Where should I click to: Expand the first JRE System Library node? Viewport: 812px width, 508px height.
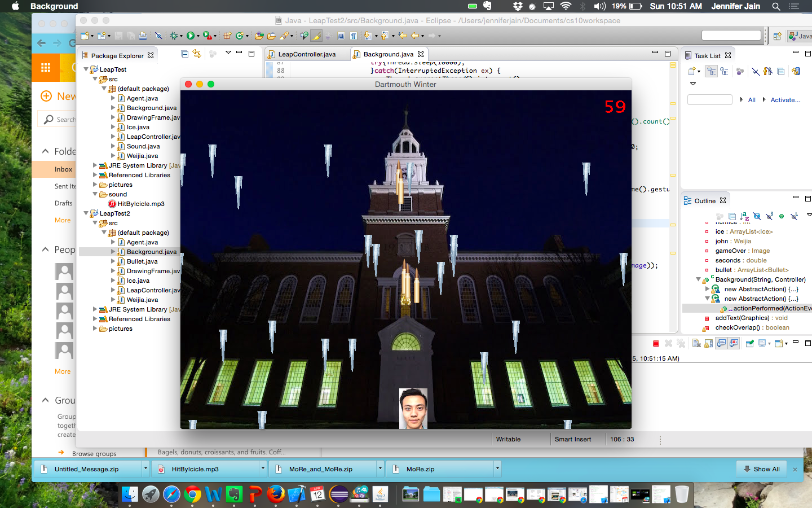[x=95, y=165]
